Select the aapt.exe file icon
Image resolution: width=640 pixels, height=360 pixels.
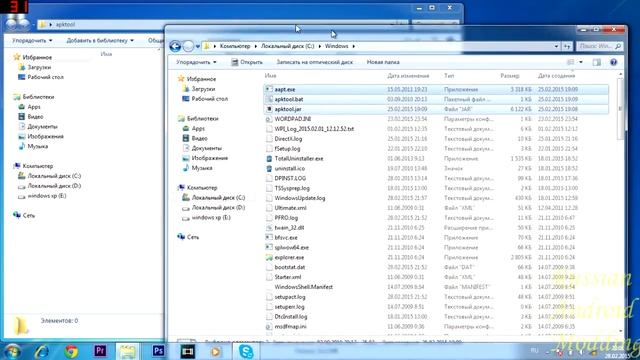pos(269,89)
